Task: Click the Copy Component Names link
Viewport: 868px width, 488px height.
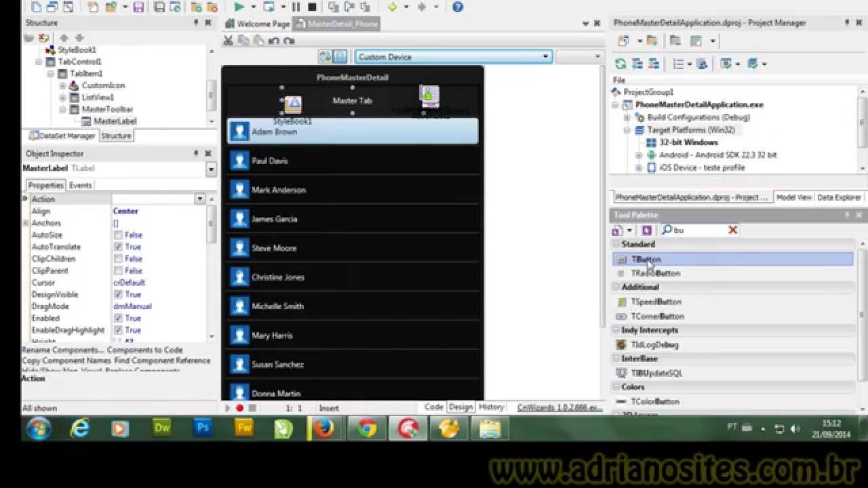Action: (66, 361)
